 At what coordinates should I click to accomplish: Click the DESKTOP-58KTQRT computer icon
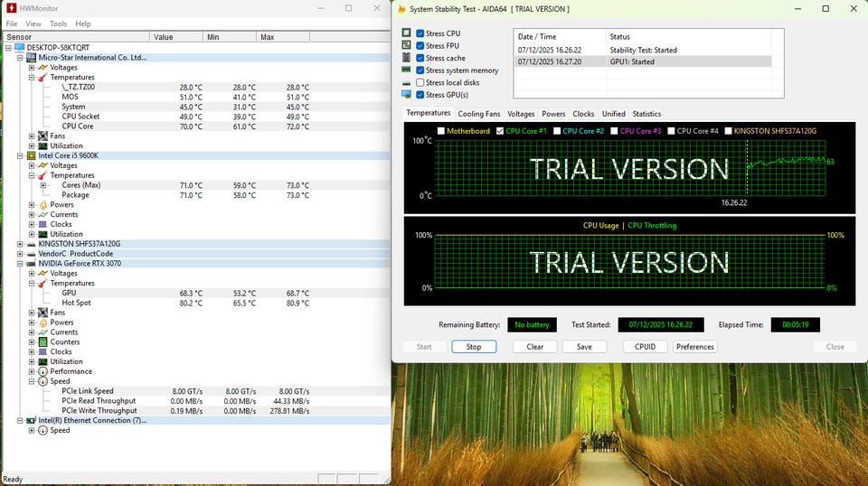pyautogui.click(x=19, y=47)
